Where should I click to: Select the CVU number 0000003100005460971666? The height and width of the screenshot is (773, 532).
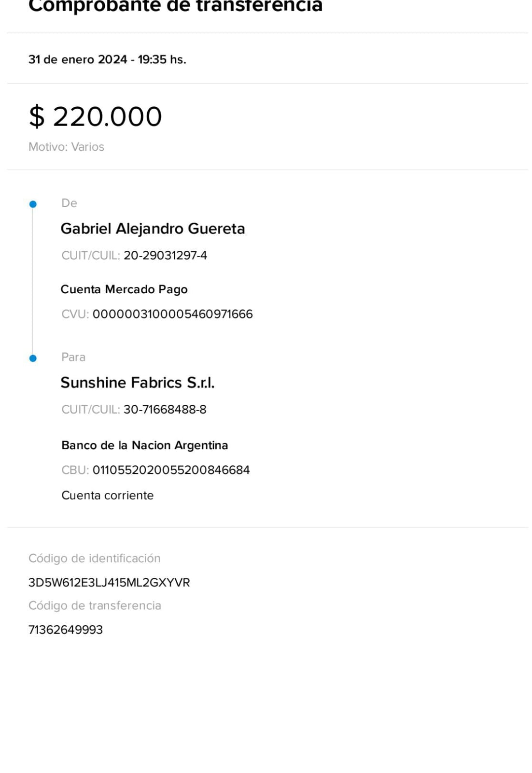(172, 314)
